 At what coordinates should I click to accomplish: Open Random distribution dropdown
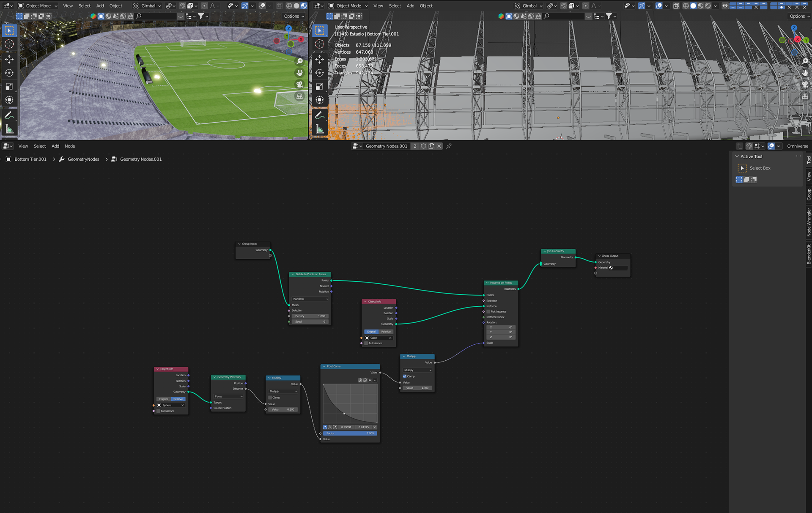pyautogui.click(x=310, y=299)
